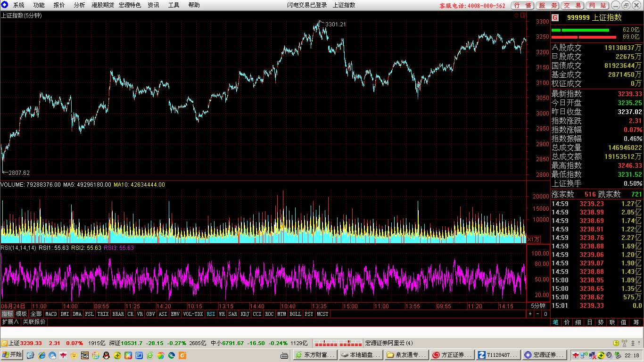Viewport: 644px width, 362px height.
Task: Open the 工具 menu
Action: [173, 5]
